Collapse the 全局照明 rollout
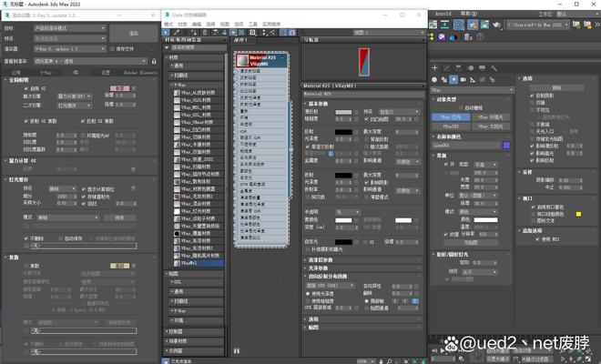 point(18,80)
